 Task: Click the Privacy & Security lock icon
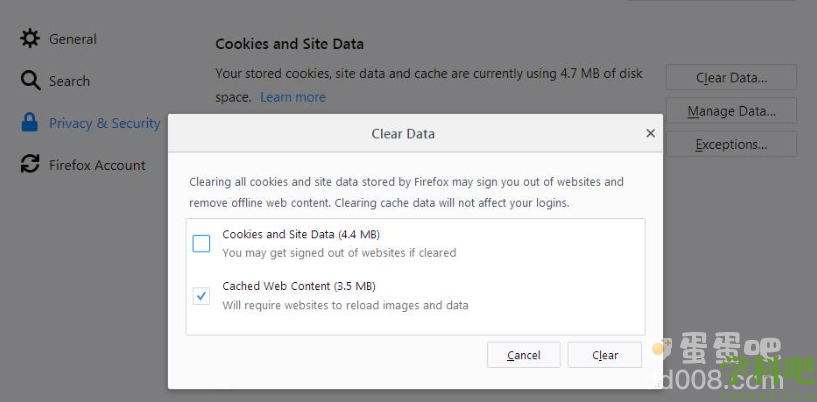click(30, 122)
